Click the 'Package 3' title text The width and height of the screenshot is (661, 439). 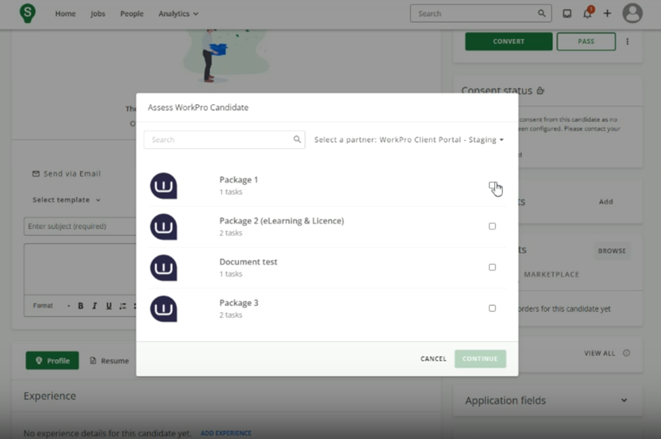click(x=239, y=303)
